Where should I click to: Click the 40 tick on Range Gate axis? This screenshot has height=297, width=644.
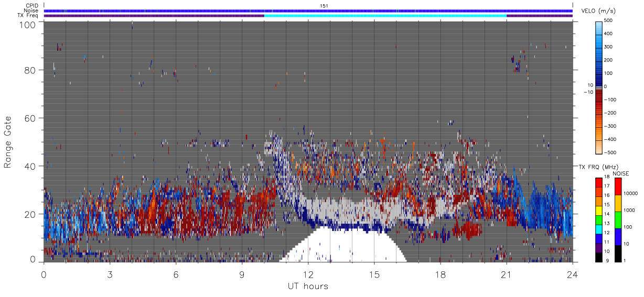tap(30, 166)
